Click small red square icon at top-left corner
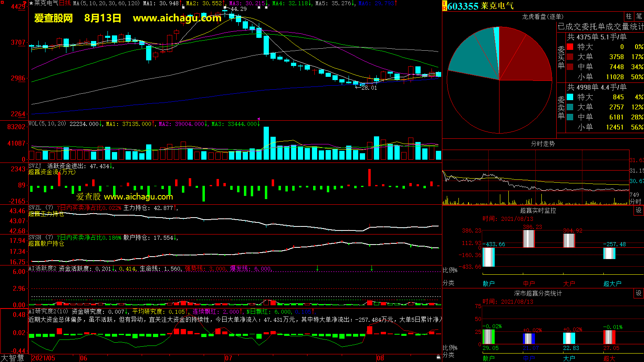Viewport: 644px width, 362px height. [x=2, y=2]
